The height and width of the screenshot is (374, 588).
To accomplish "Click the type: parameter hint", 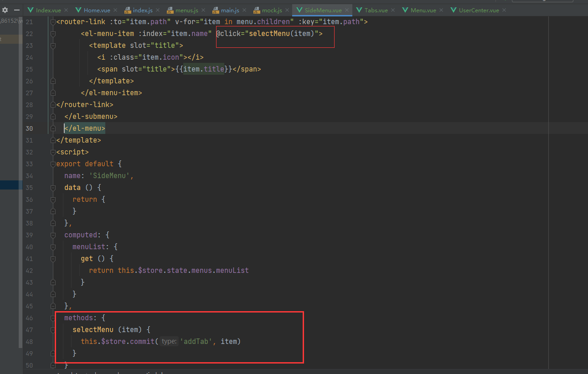I will point(169,341).
